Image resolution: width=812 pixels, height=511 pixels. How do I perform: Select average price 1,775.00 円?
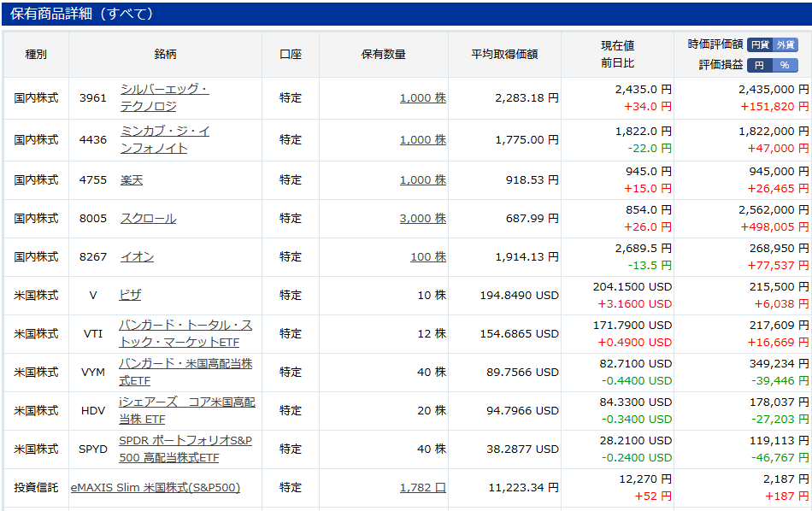click(x=527, y=140)
